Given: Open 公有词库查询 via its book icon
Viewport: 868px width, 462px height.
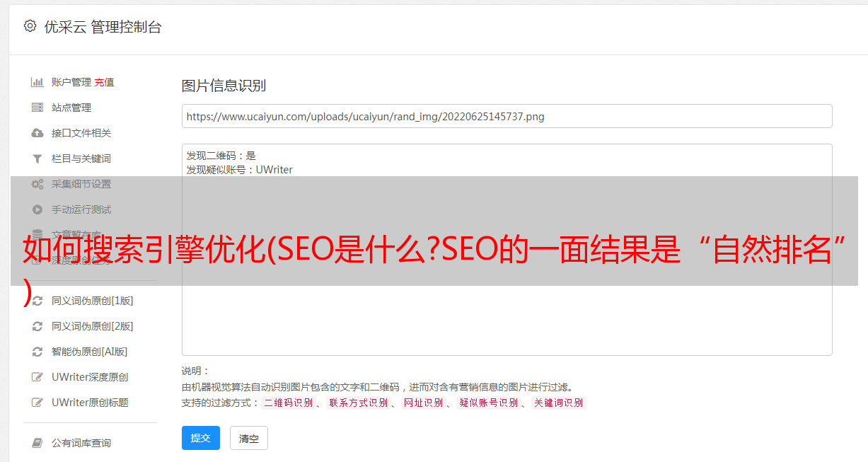Looking at the screenshot, I should (37, 443).
